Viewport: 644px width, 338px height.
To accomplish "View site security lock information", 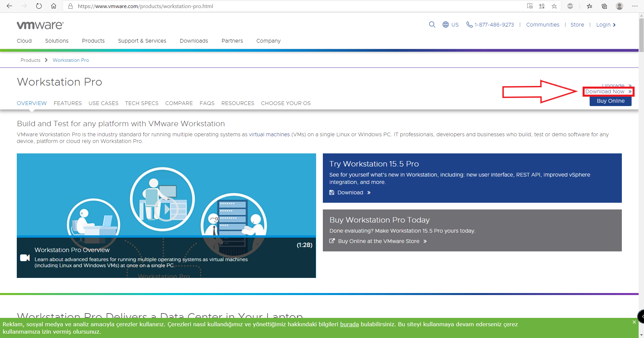I will (x=70, y=6).
